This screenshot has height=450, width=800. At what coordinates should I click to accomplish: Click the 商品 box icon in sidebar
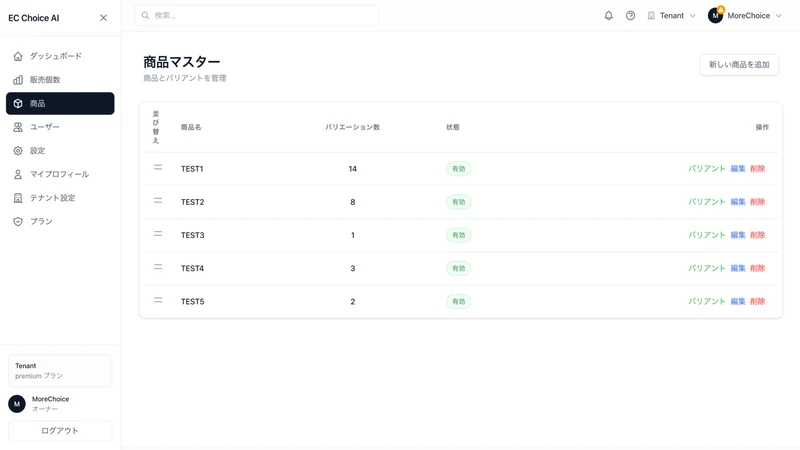click(x=18, y=104)
